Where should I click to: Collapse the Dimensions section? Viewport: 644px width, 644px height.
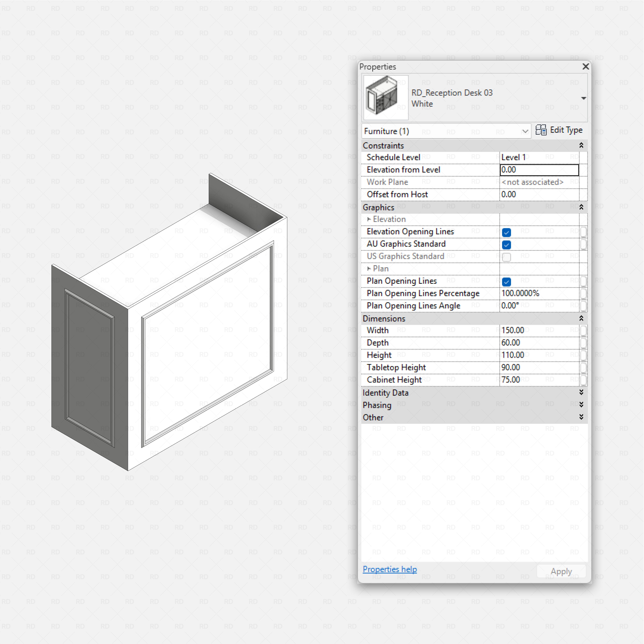point(581,318)
